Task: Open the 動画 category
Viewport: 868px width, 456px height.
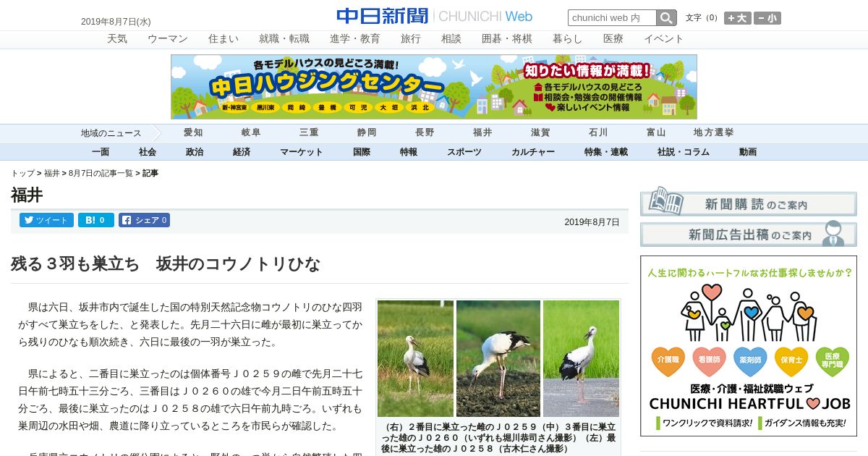Action: click(748, 152)
